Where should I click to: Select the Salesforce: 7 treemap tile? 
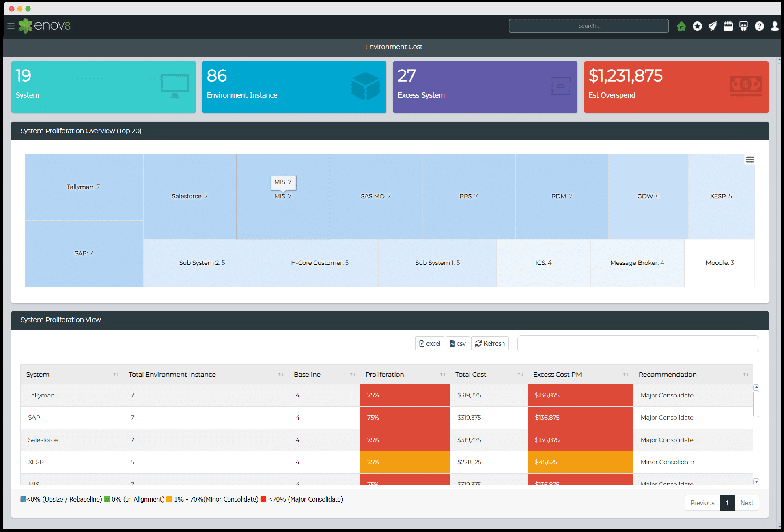pyautogui.click(x=190, y=196)
